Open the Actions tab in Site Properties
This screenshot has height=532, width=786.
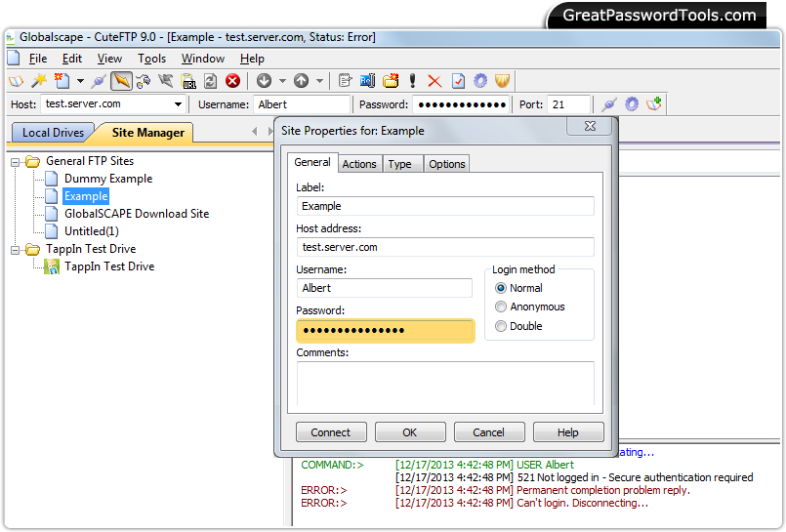[359, 164]
